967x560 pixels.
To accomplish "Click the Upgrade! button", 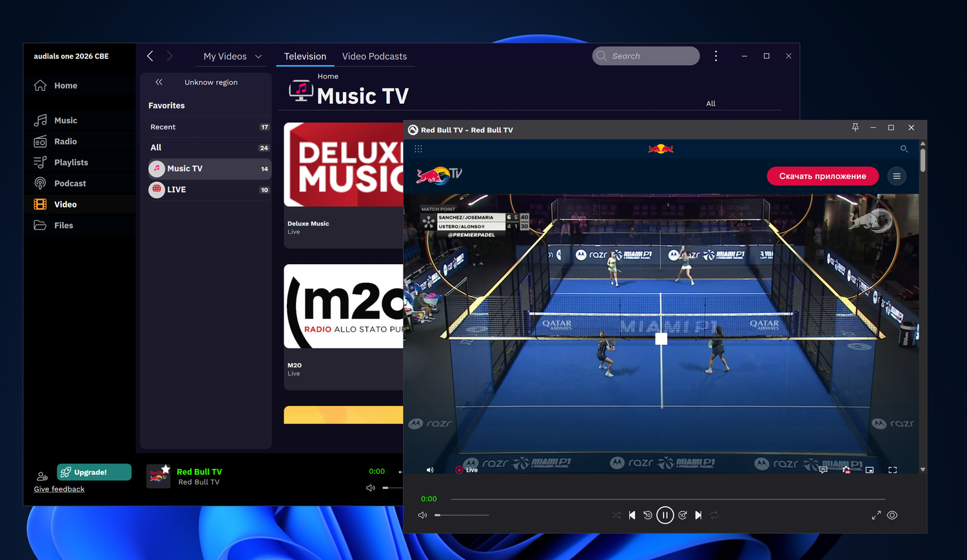I will (94, 472).
